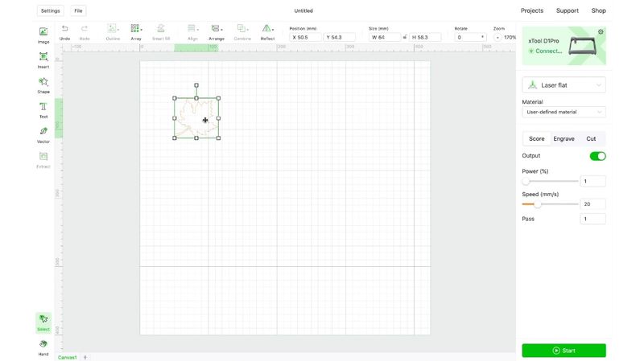Expand the Laser flat mode dropdown
Viewport: 644px width, 361px height.
click(x=563, y=84)
